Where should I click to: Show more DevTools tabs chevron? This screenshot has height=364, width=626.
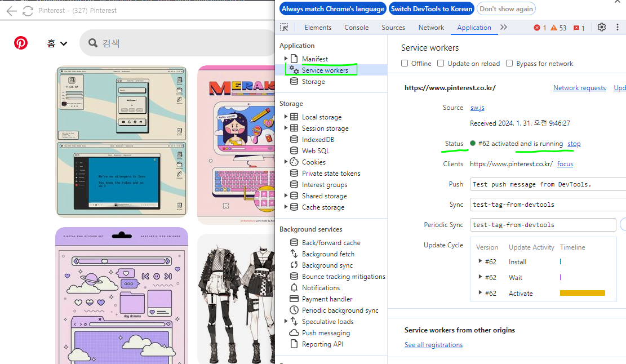pos(504,27)
